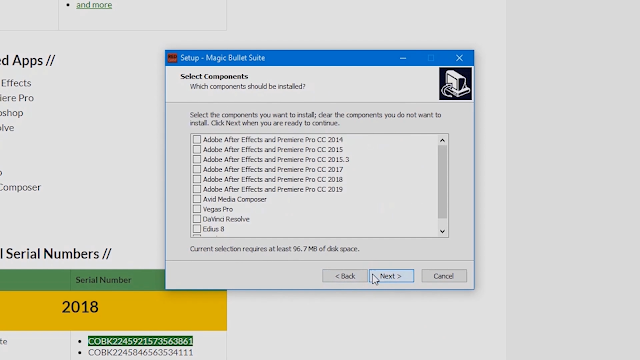Close the setup window
Screen dimensions: 640x360
(459, 58)
